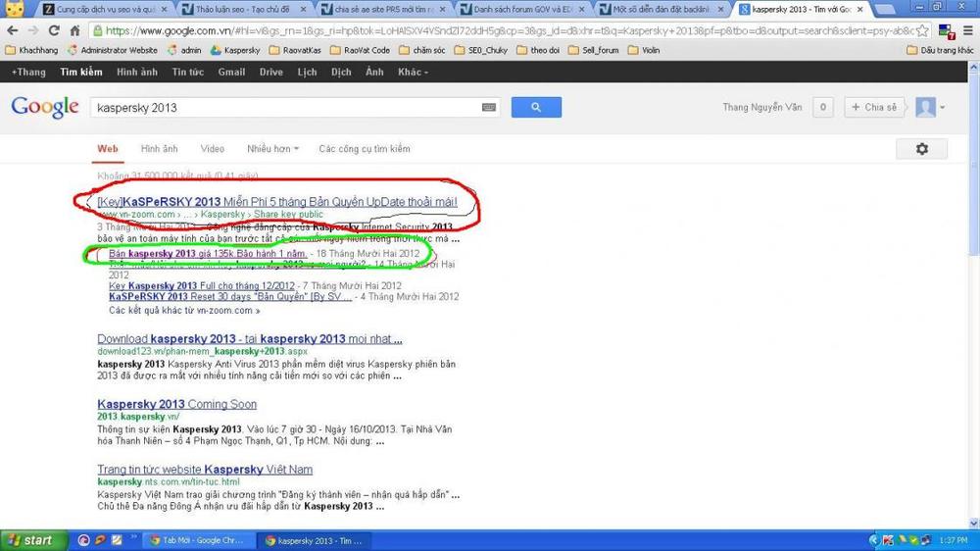Switch to the Cung cấp dịch vụ seo tab

tap(105, 10)
